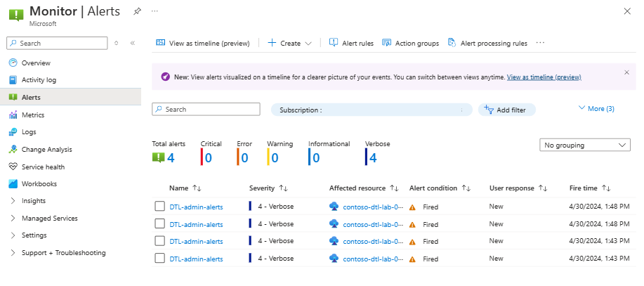Click the alerts Search filter field
The image size is (644, 286).
206,110
